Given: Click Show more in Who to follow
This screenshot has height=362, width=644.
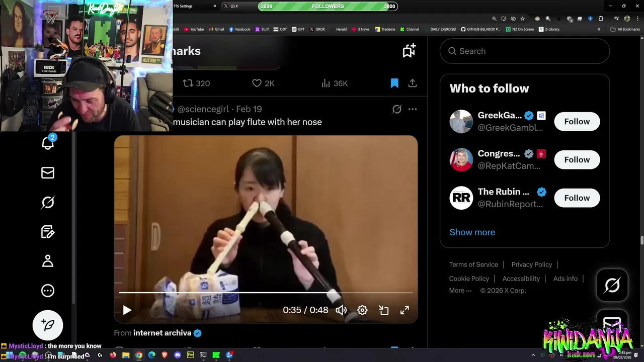Looking at the screenshot, I should [472, 232].
